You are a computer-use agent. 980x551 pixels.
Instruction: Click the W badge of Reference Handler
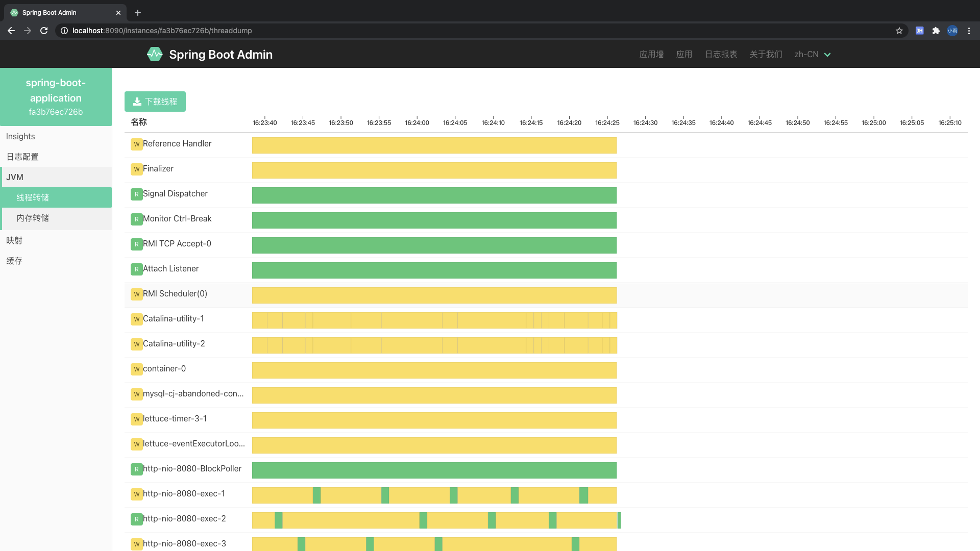coord(136,144)
